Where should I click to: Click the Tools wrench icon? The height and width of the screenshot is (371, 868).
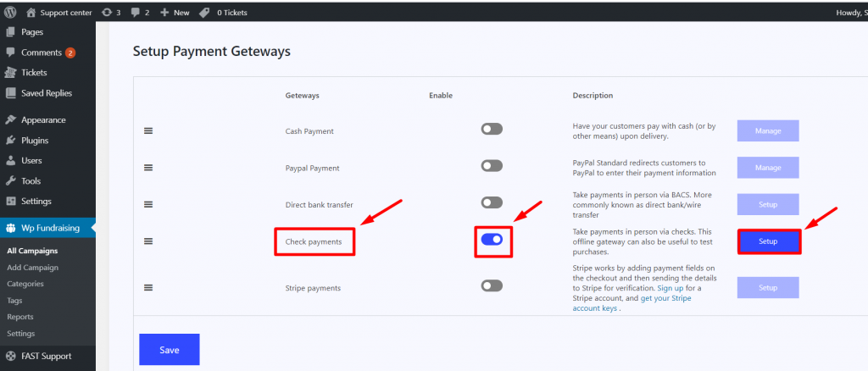(10, 180)
